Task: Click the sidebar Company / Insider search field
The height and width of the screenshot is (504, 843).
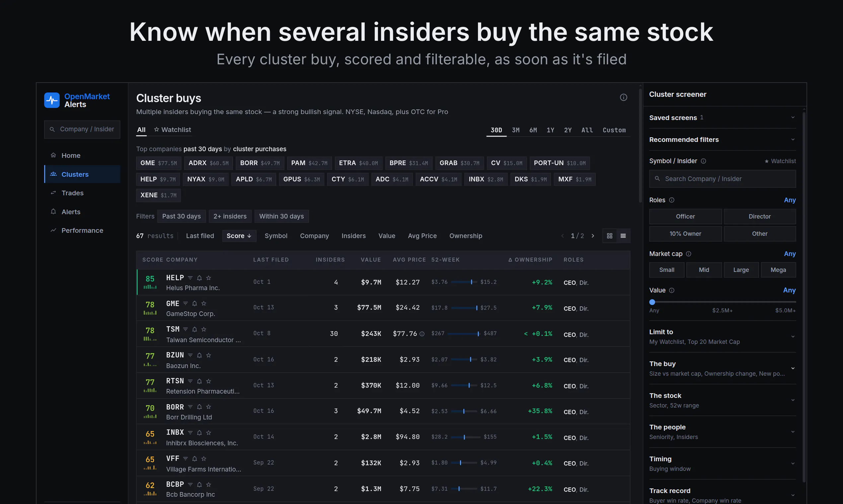Action: pyautogui.click(x=82, y=129)
